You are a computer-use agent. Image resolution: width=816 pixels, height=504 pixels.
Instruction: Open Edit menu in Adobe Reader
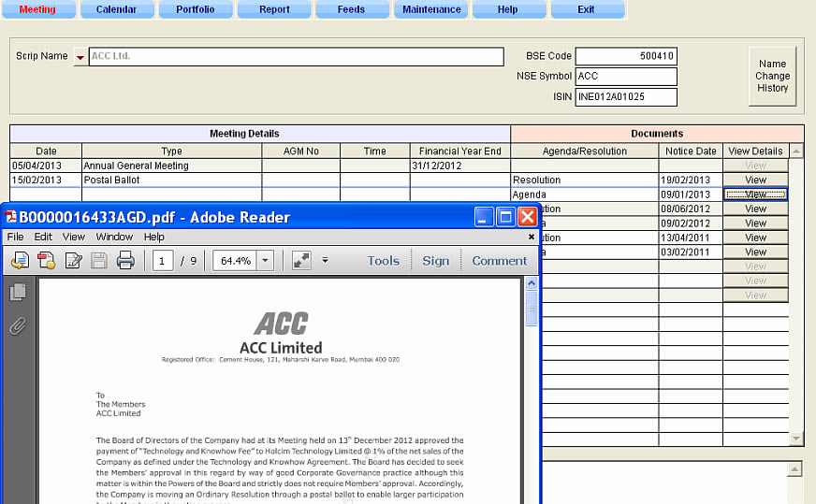43,237
